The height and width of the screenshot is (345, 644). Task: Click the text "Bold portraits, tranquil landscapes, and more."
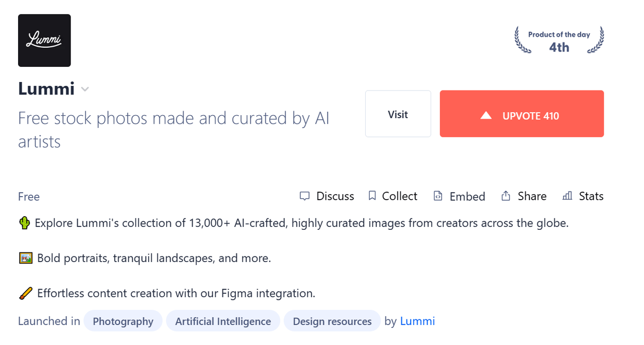[154, 258]
